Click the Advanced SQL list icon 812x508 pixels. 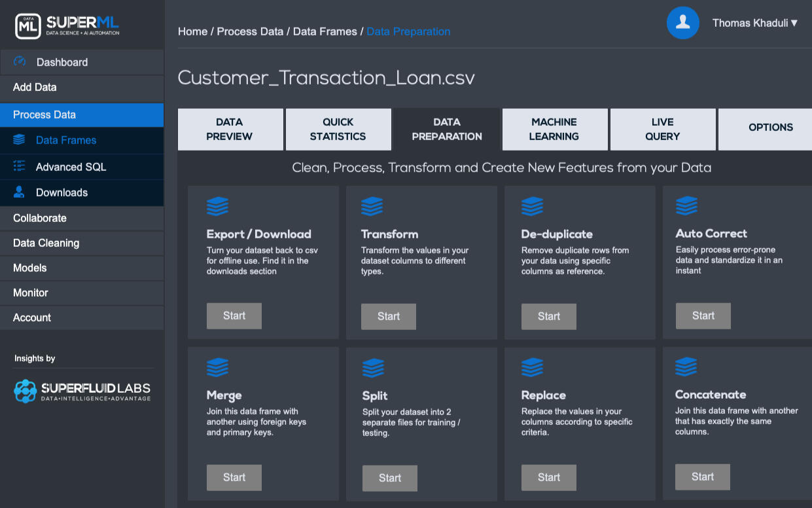pos(19,166)
